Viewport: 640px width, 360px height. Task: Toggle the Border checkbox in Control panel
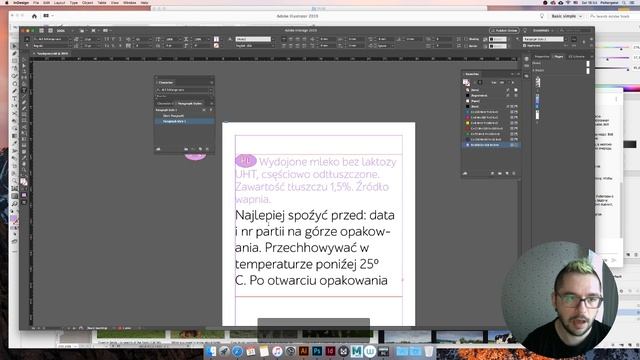tap(466, 46)
